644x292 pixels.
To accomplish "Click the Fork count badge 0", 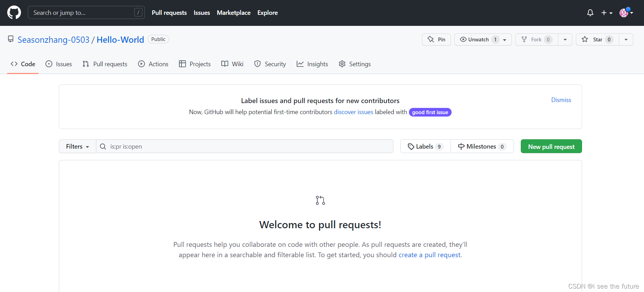I will coord(548,39).
